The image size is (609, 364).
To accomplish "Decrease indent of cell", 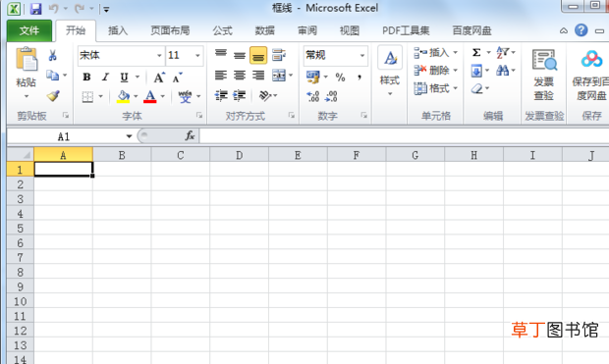I will pyautogui.click(x=221, y=95).
